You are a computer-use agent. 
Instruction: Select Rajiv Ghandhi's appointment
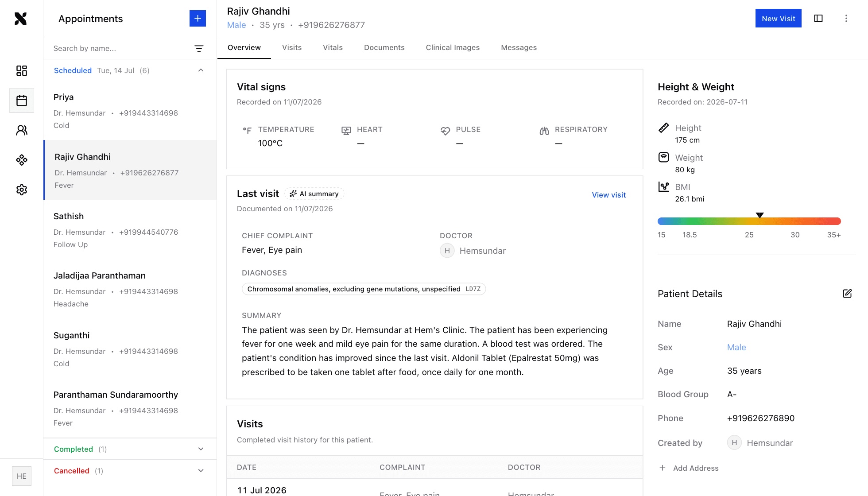click(x=130, y=170)
